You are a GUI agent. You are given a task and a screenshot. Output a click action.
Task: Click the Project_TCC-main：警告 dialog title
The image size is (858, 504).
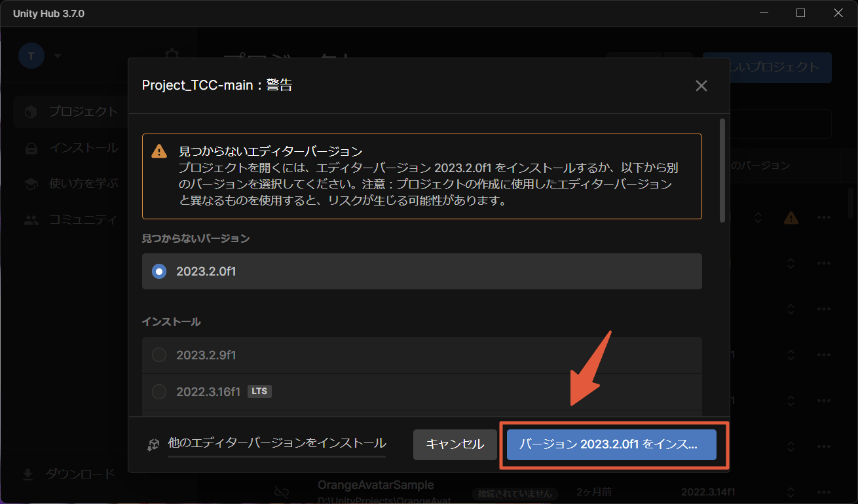coord(217,85)
